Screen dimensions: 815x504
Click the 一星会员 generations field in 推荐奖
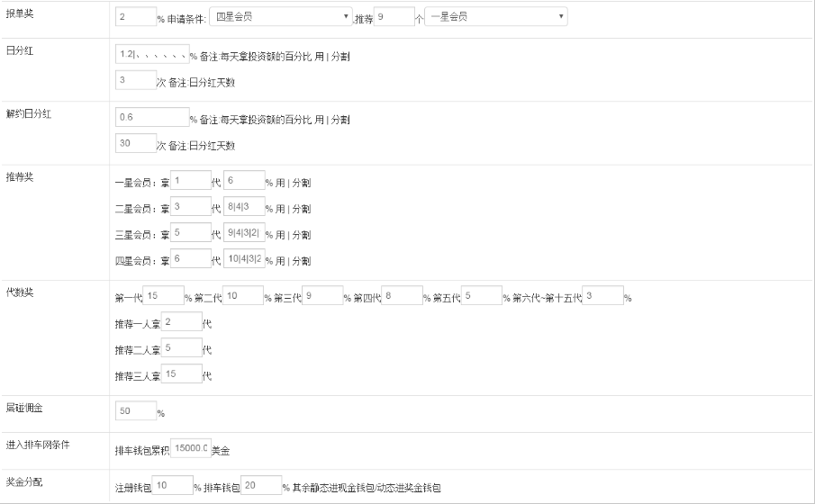pyautogui.click(x=191, y=180)
